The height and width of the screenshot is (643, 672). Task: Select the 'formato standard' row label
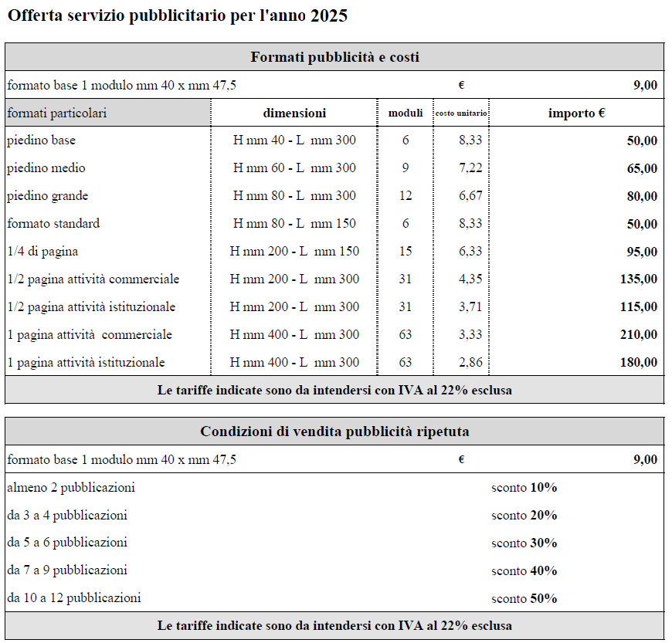pos(53,224)
